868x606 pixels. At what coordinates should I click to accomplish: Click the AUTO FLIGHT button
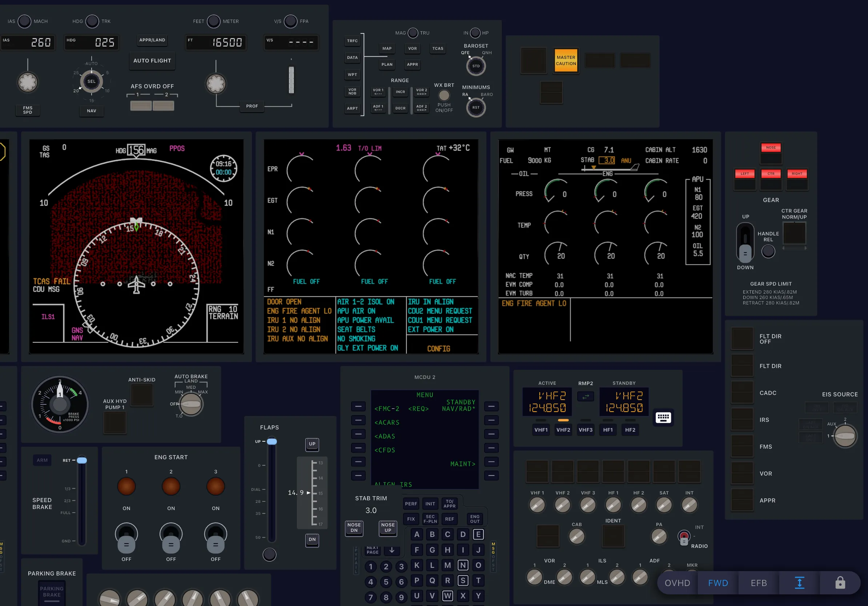[x=152, y=60]
